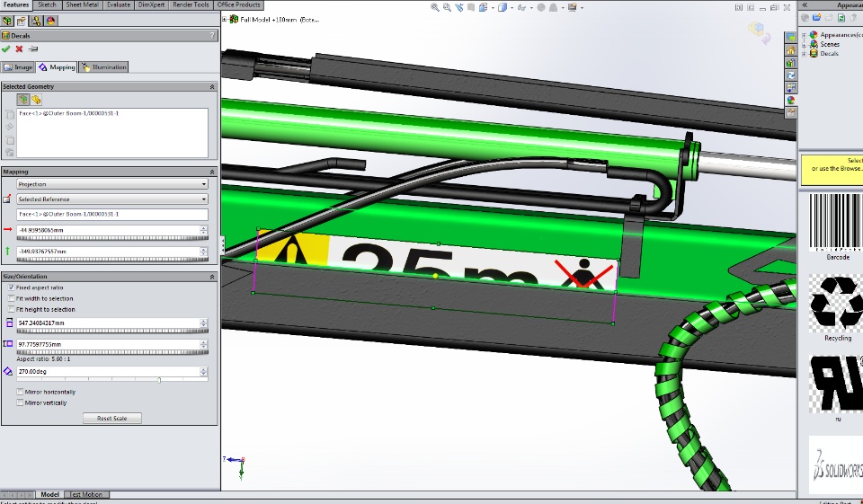This screenshot has height=504, width=863.
Task: Open Decals help question mark
Action: [212, 35]
